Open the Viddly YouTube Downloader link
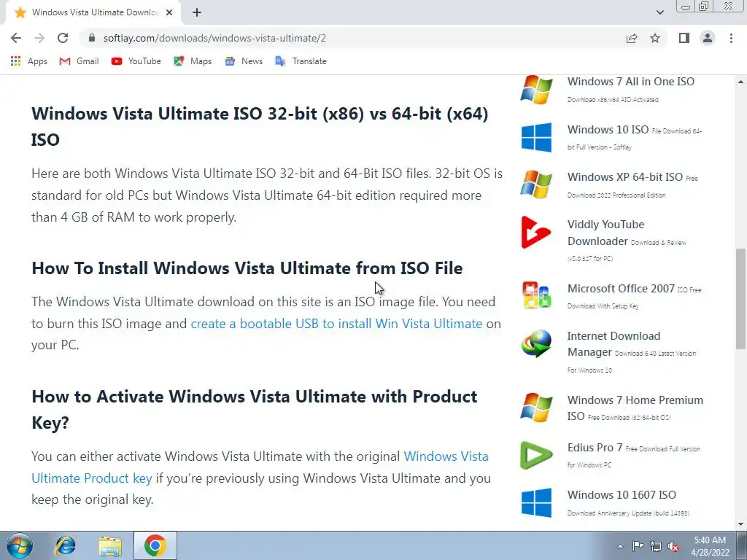747x560 pixels. coord(605,233)
